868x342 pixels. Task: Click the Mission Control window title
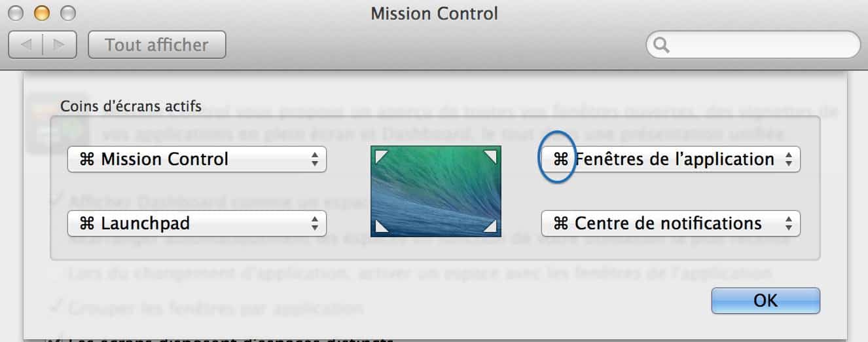click(434, 13)
